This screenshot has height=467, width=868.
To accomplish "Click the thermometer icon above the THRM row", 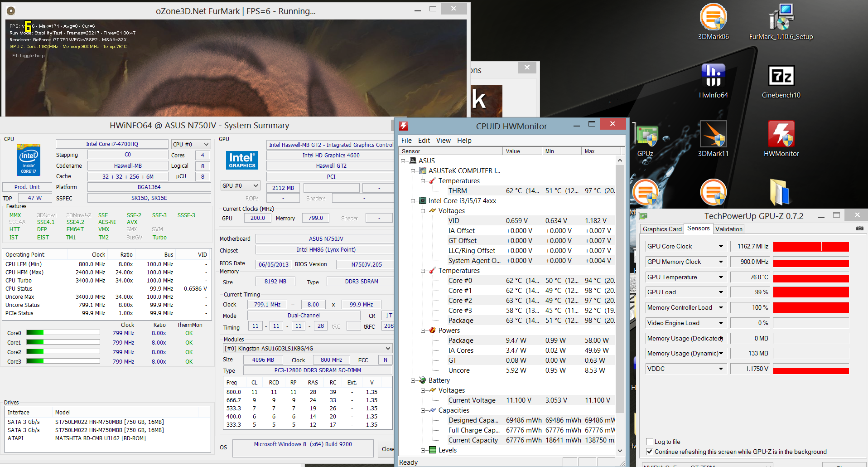I will [x=433, y=181].
